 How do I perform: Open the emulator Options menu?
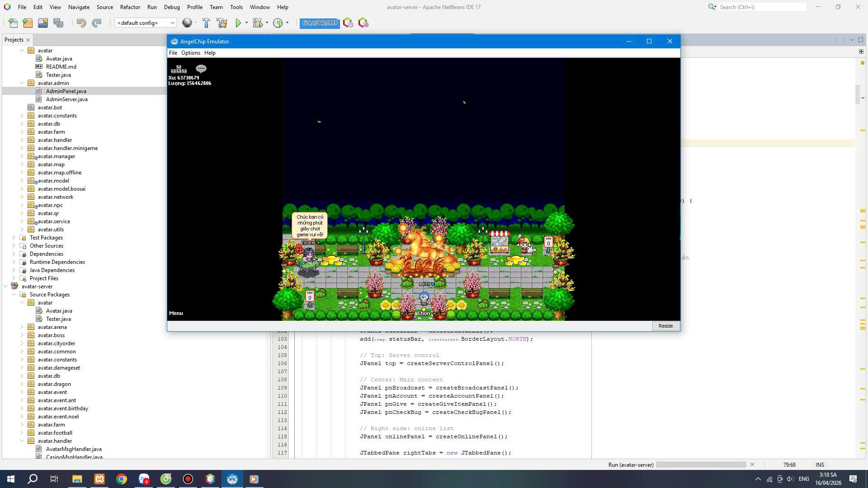[190, 53]
